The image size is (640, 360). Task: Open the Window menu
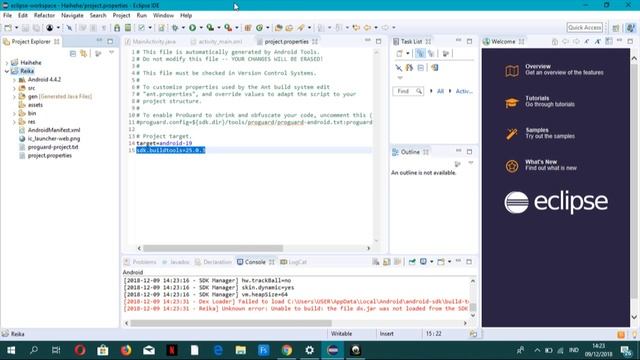pos(163,15)
